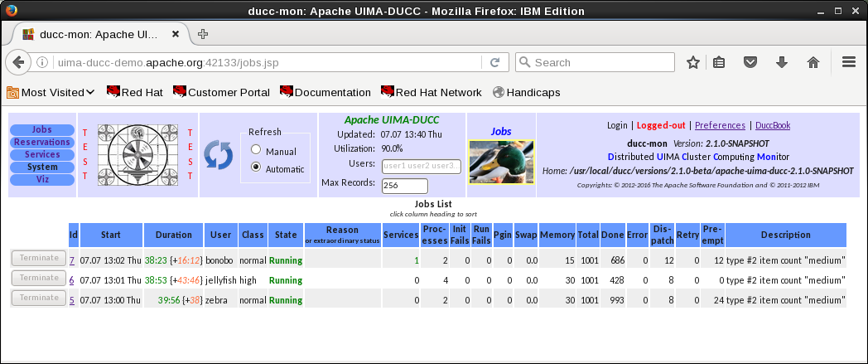Click the Pocket save icon
The height and width of the screenshot is (364, 868).
click(x=750, y=62)
